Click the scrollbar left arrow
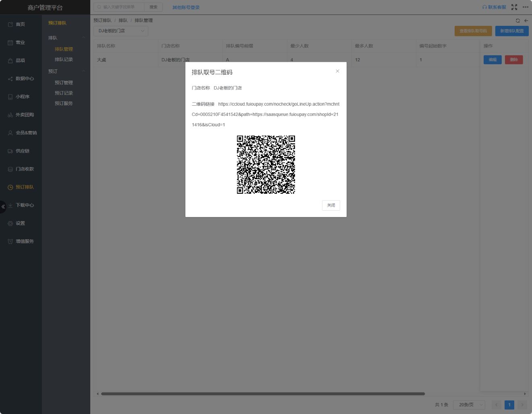 coord(97,394)
